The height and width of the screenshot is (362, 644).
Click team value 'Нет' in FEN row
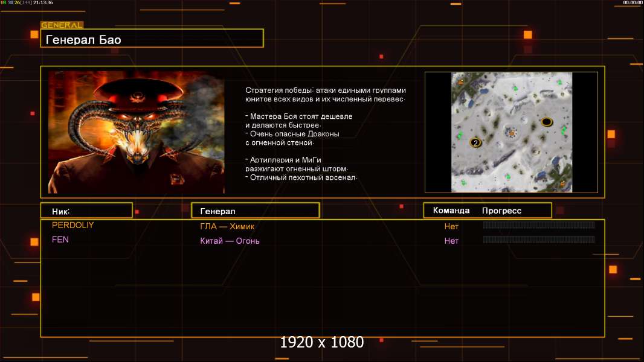coord(451,241)
